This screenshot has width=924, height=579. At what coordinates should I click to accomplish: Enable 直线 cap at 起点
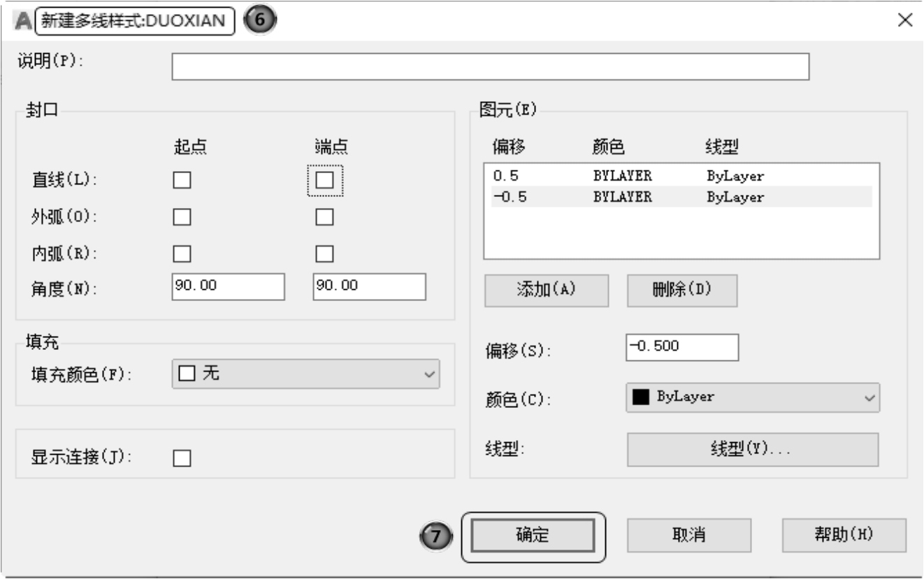coord(182,180)
